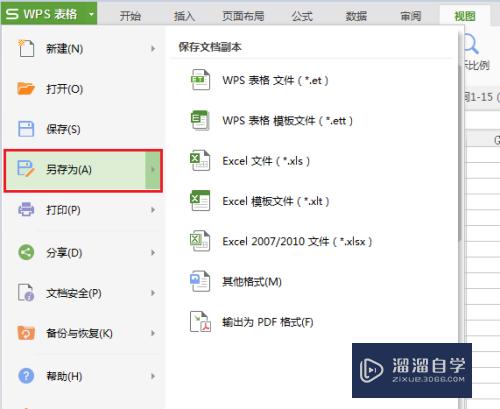The height and width of the screenshot is (409, 500).
Task: Click the orange Open folder icon
Action: (26, 89)
